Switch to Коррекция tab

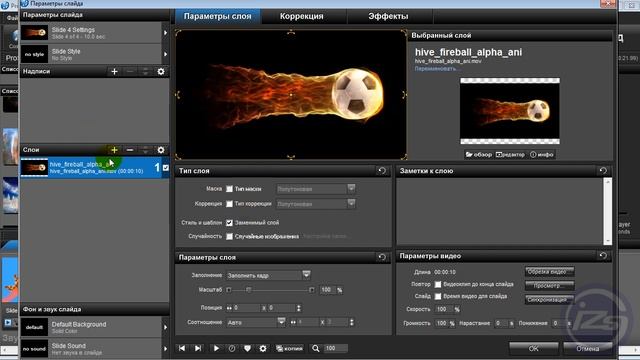[302, 16]
